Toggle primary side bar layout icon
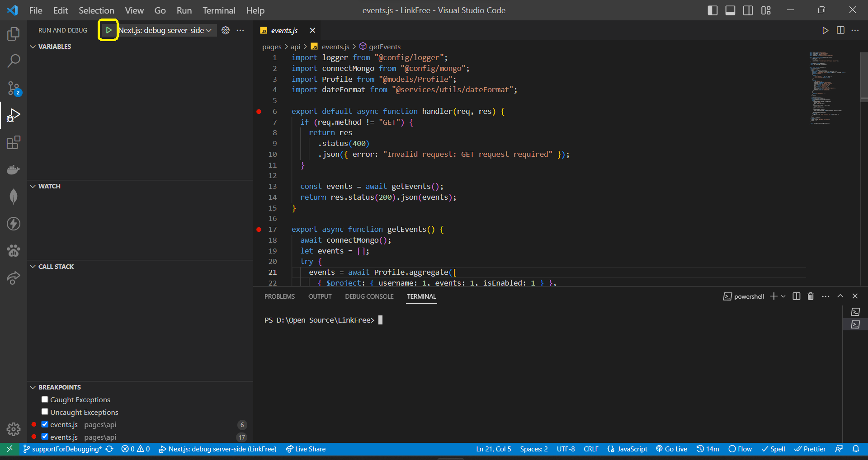Viewport: 868px width, 460px height. [712, 10]
